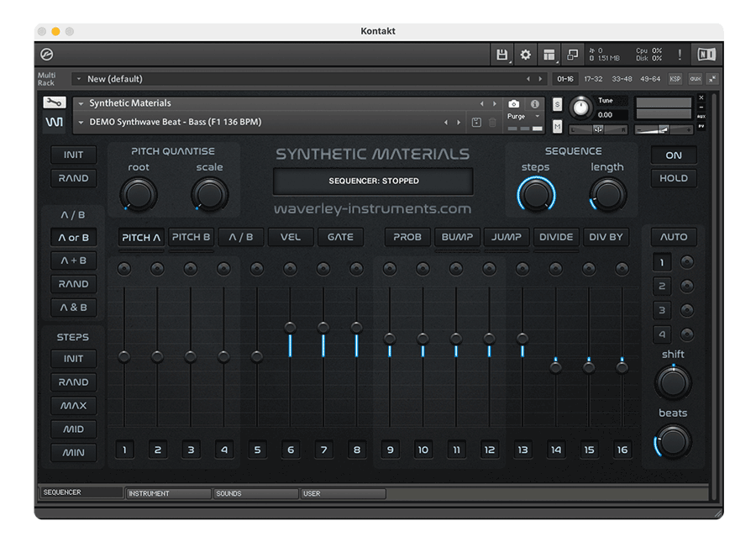Switch to the PROB tab
The image size is (756, 542).
point(407,237)
